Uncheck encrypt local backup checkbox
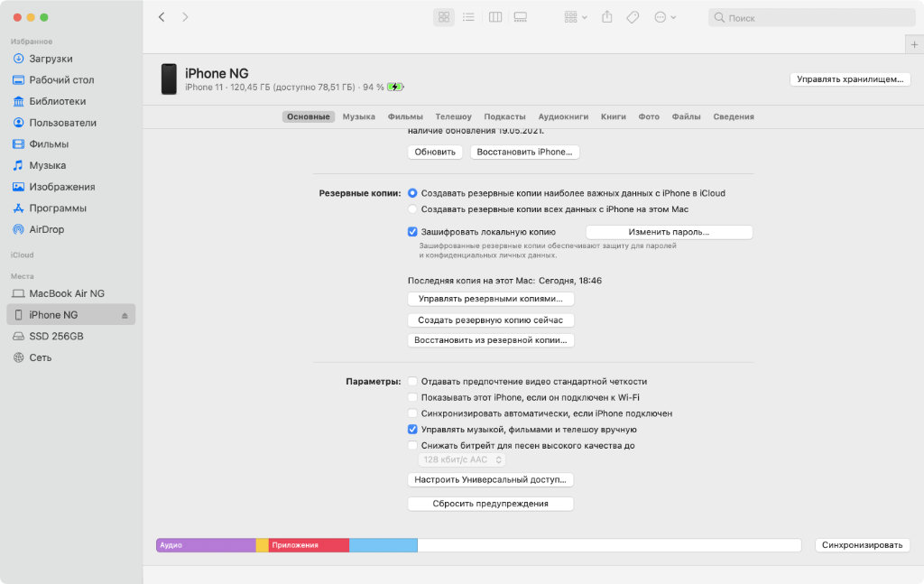Image resolution: width=924 pixels, height=584 pixels. (x=412, y=232)
